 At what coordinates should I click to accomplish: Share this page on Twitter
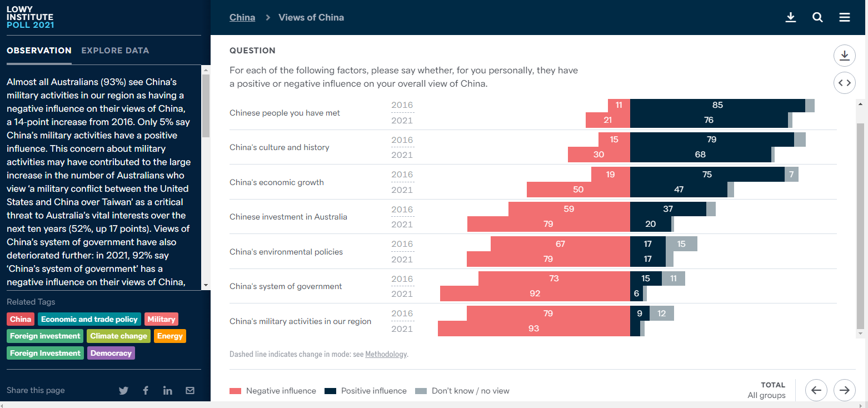coord(123,391)
